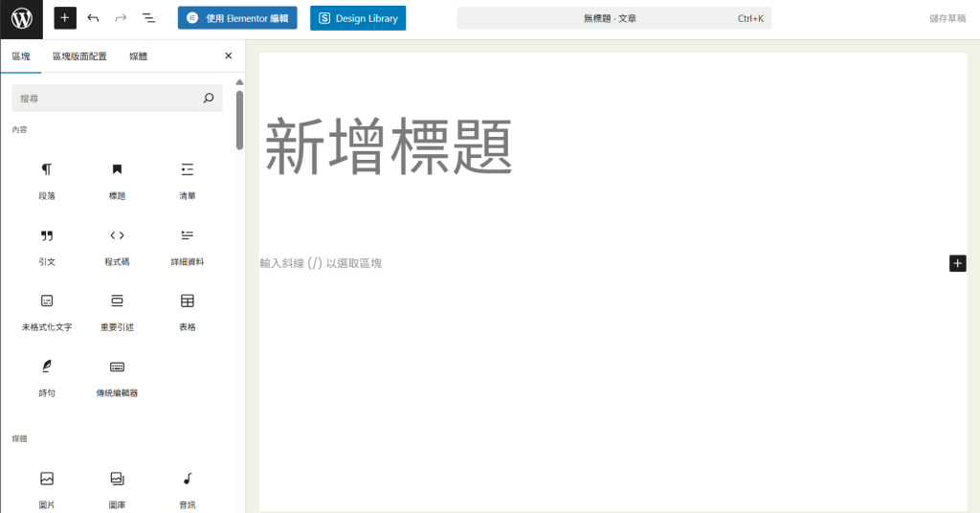The width and height of the screenshot is (980, 513).
Task: Insert the 段落 paragraph block
Action: pyautogui.click(x=47, y=179)
